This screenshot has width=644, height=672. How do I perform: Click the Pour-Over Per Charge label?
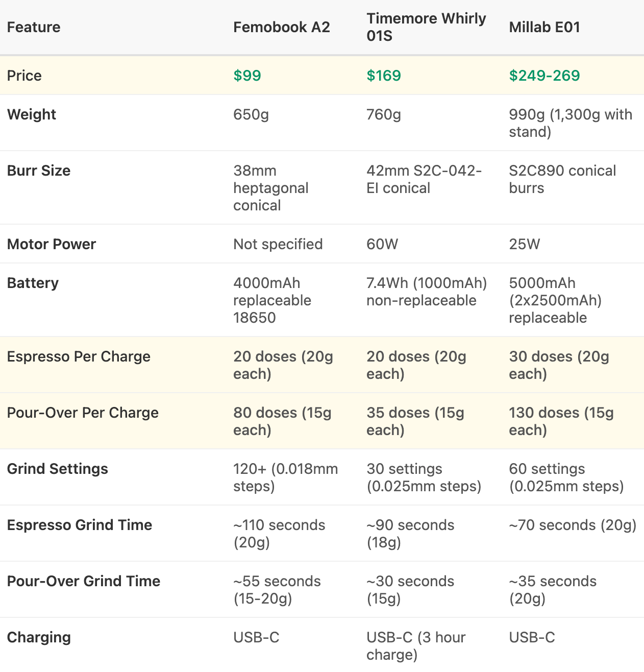(83, 413)
